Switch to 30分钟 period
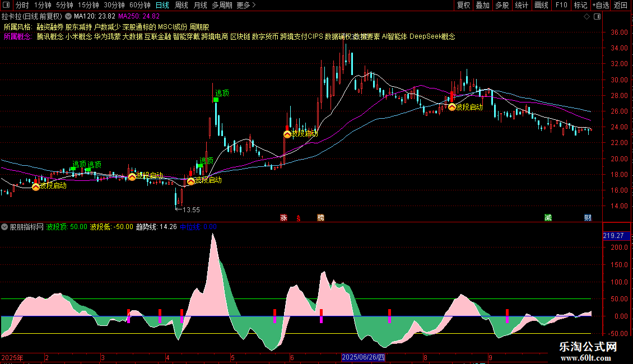This screenshot has height=364, width=633. click(114, 5)
